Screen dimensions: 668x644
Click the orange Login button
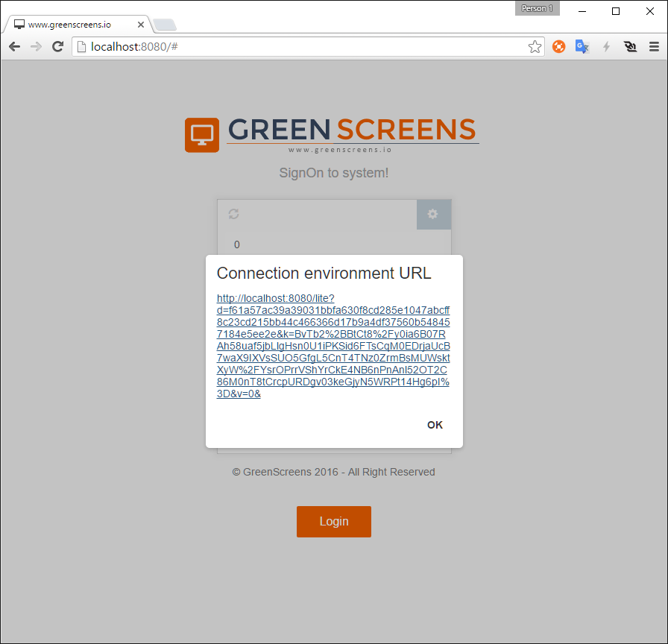click(x=333, y=522)
